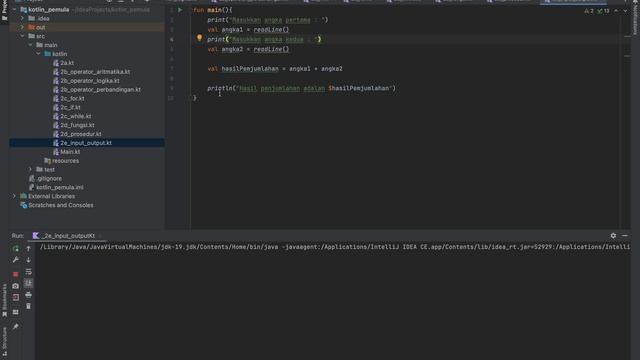Select the .gitignore file
640x360 pixels.
pos(49,178)
